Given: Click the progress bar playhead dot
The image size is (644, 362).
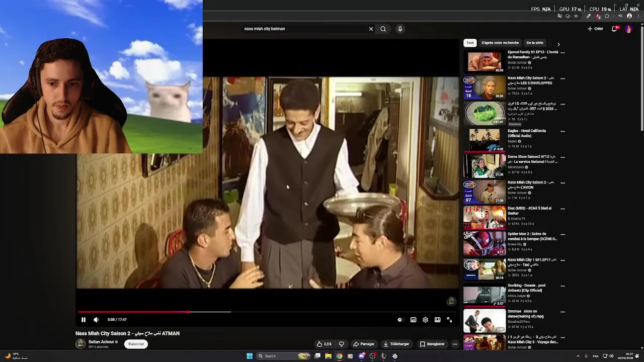Looking at the screenshot, I should [x=188, y=312].
